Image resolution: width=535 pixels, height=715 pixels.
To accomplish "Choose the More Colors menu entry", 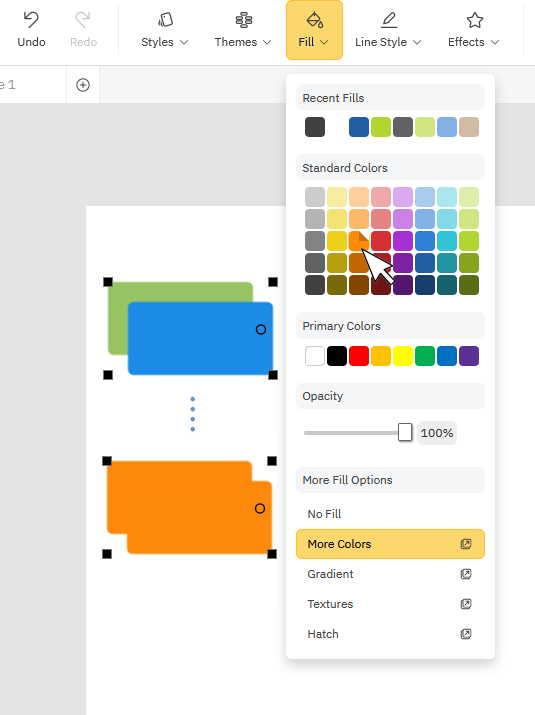I will coord(390,544).
